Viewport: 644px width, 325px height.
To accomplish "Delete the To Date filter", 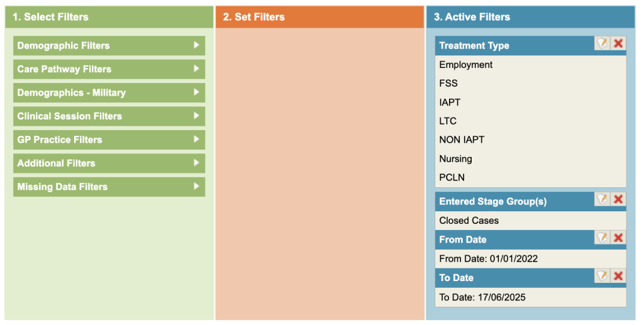I will 618,276.
